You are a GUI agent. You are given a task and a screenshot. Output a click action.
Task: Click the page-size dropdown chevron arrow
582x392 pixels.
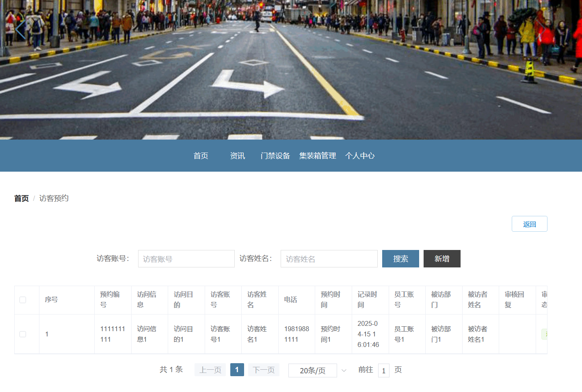344,370
